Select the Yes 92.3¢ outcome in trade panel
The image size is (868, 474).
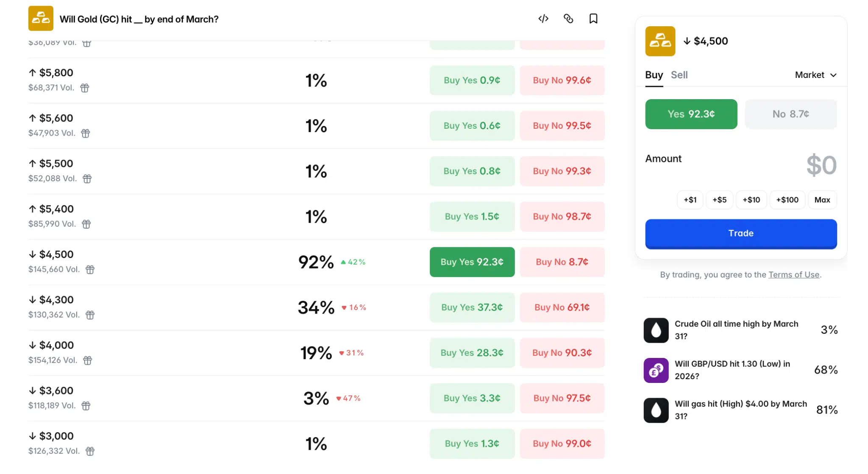[x=691, y=114]
